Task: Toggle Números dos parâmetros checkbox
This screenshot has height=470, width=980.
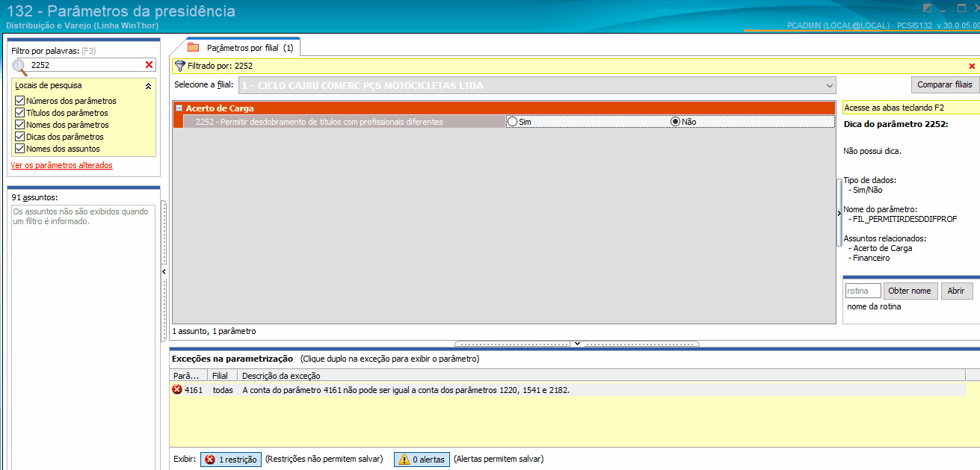Action: click(20, 101)
